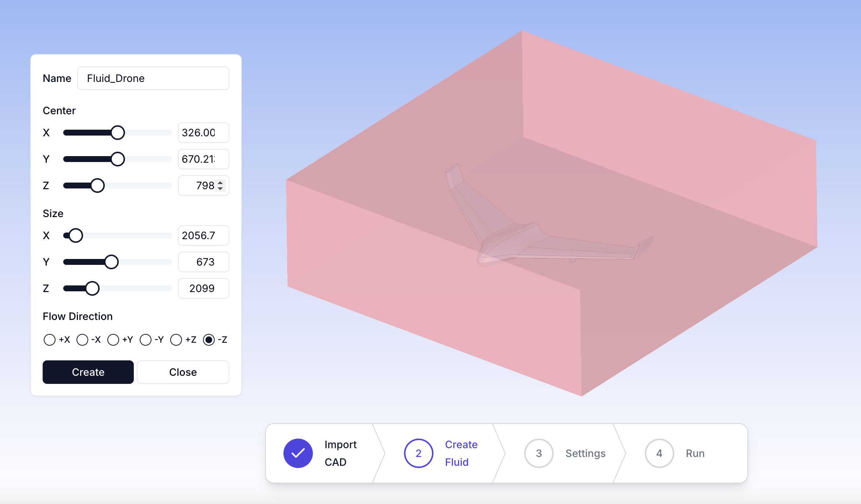Adjust the Size X slider handle

tap(76, 235)
